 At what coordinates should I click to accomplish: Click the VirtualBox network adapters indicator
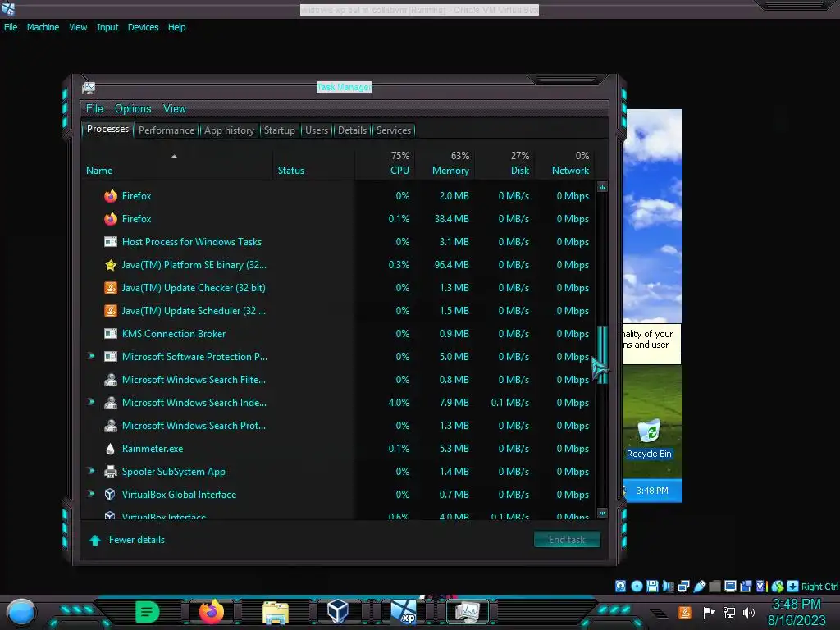point(683,586)
